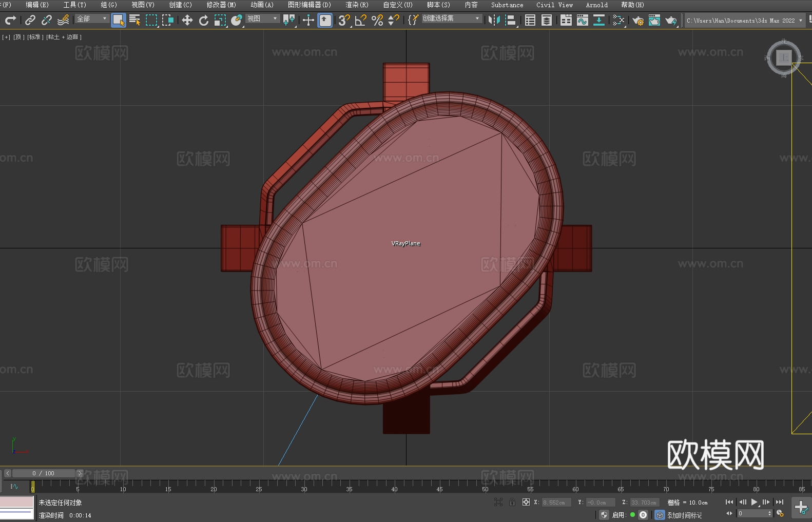Image resolution: width=812 pixels, height=522 pixels.
Task: Click the Play Animation button
Action: tap(755, 502)
